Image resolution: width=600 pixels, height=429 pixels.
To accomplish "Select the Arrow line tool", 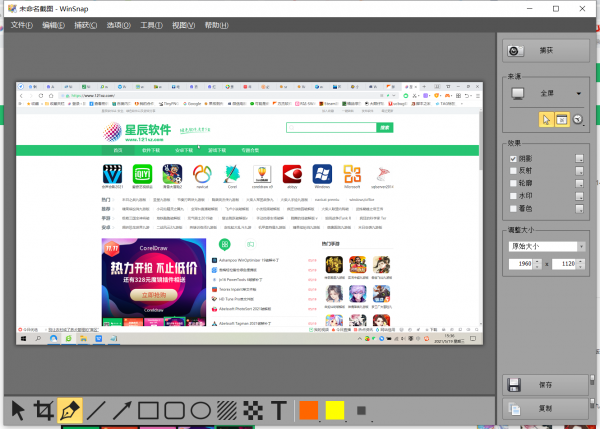I will point(122,411).
